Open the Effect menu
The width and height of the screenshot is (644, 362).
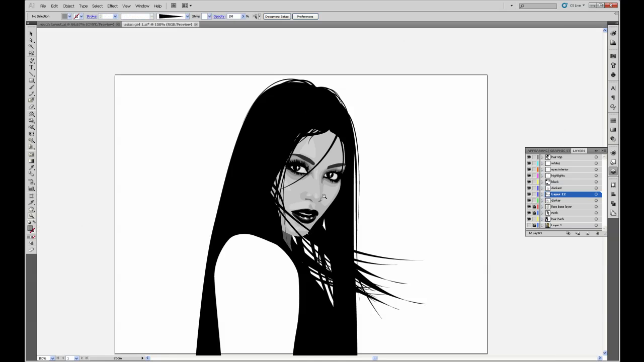click(112, 6)
